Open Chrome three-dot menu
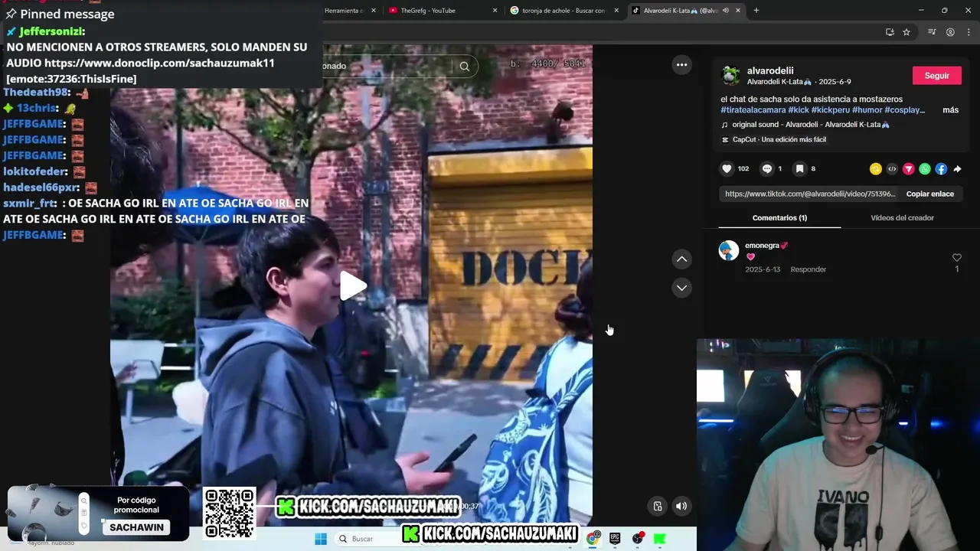 click(967, 32)
